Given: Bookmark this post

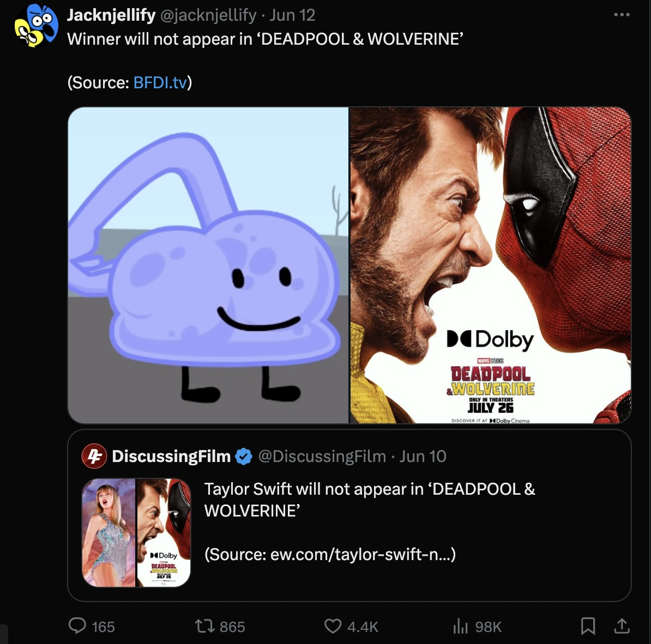Looking at the screenshot, I should tap(588, 627).
